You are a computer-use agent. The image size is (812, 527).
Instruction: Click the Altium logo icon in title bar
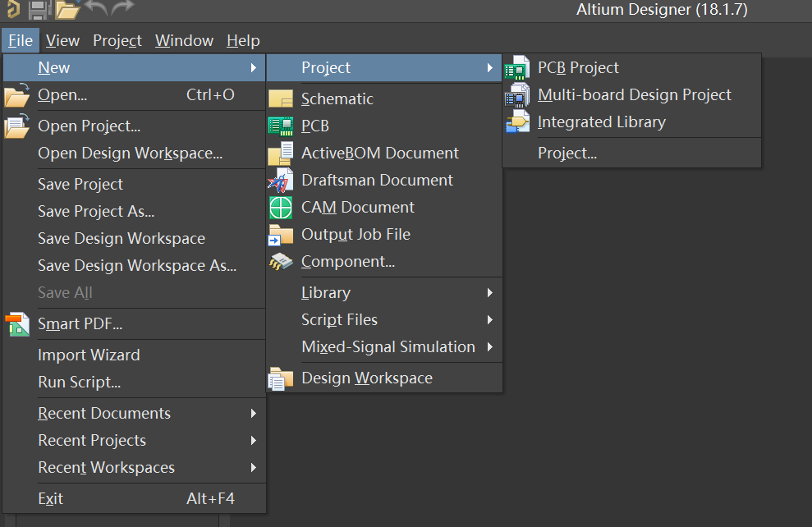point(13,9)
